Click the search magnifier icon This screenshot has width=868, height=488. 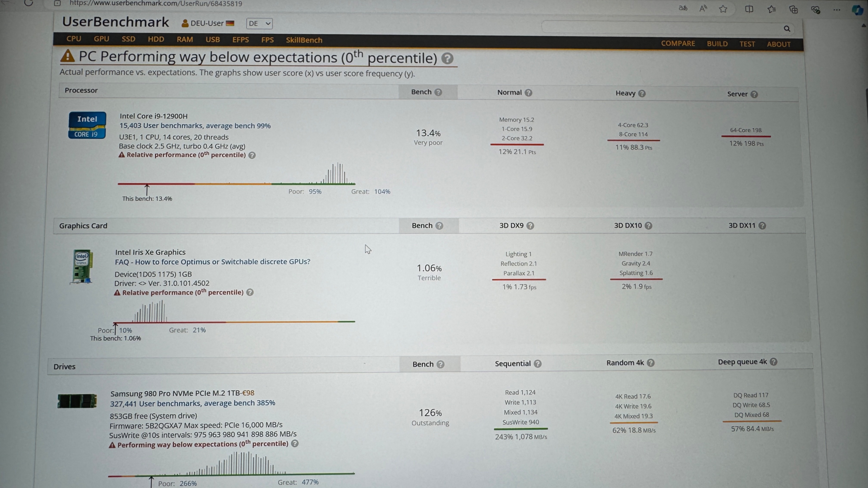(x=787, y=29)
